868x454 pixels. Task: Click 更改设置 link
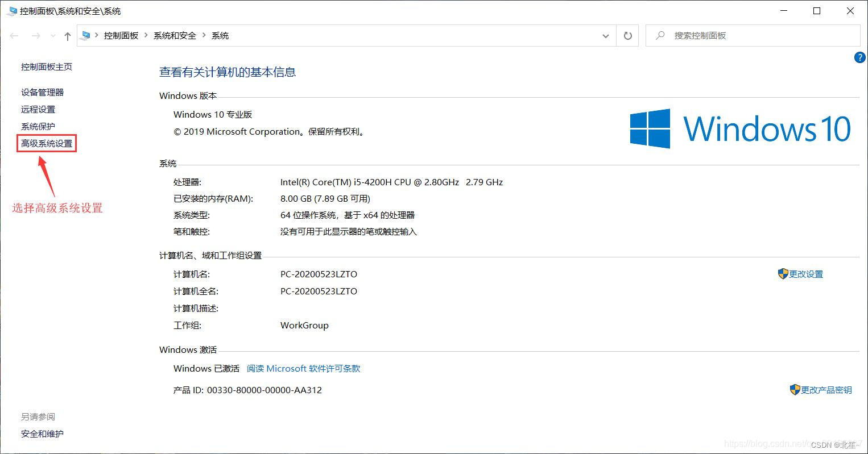click(x=806, y=274)
